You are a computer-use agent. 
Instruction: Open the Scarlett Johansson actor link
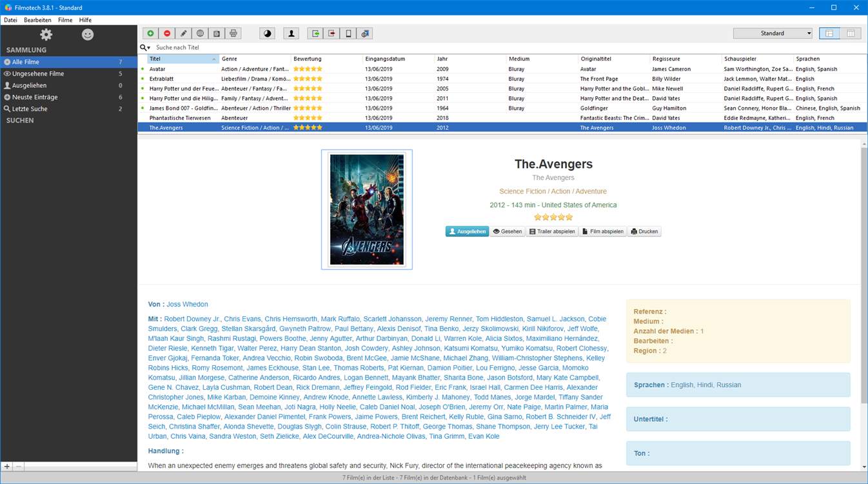click(392, 319)
